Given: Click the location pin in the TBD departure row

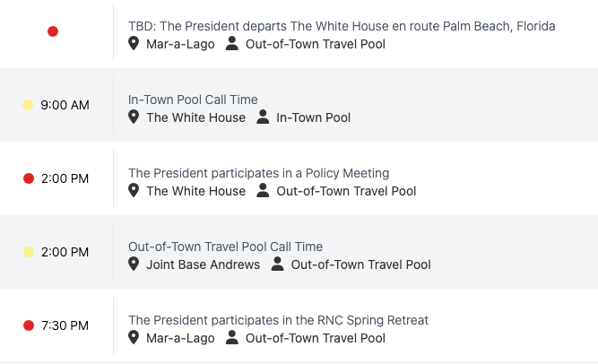Looking at the screenshot, I should point(134,44).
